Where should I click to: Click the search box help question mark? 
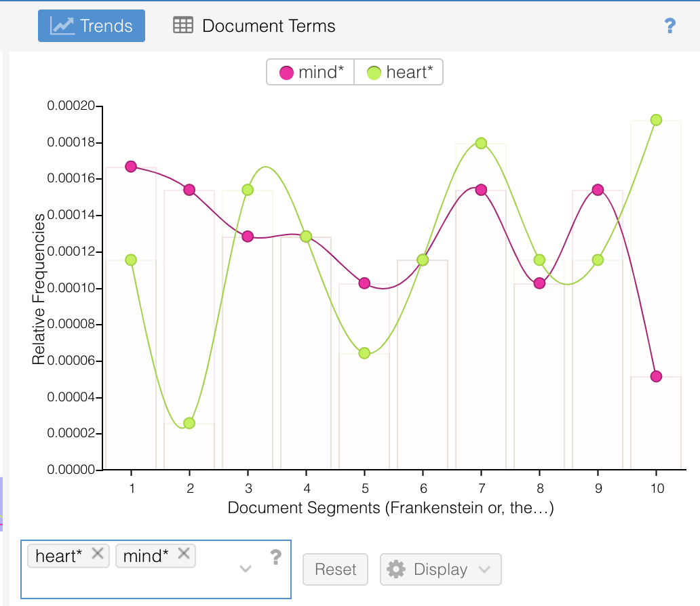275,557
